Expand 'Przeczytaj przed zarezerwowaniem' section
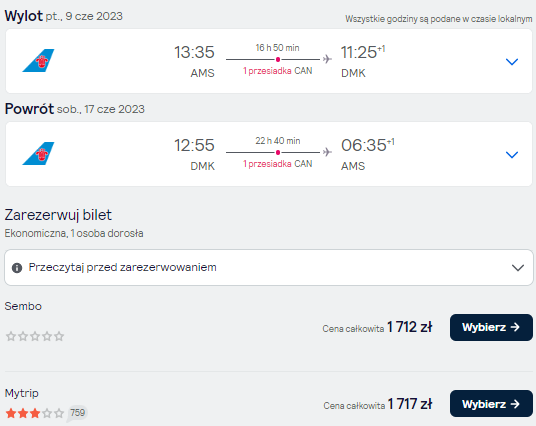 point(269,267)
